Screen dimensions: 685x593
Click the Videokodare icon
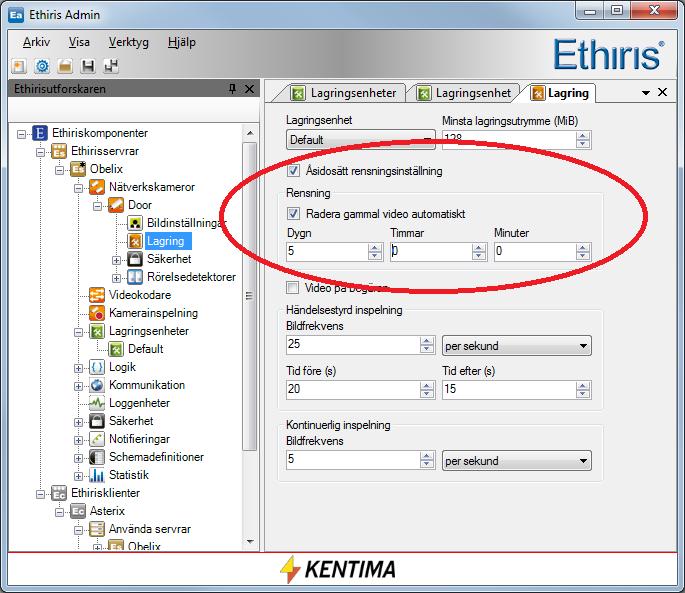click(x=97, y=295)
